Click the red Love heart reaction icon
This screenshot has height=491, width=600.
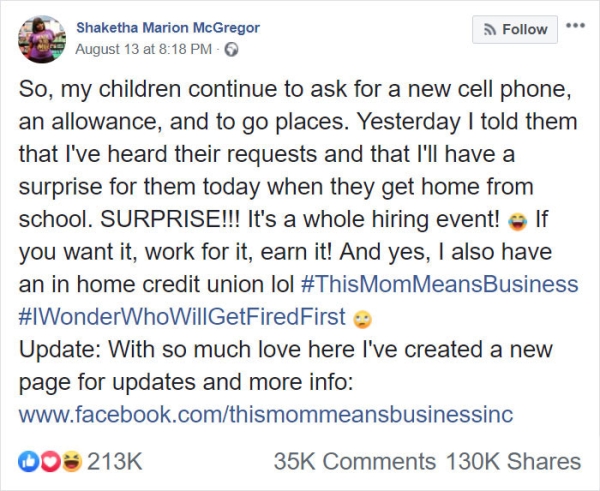pos(48,461)
